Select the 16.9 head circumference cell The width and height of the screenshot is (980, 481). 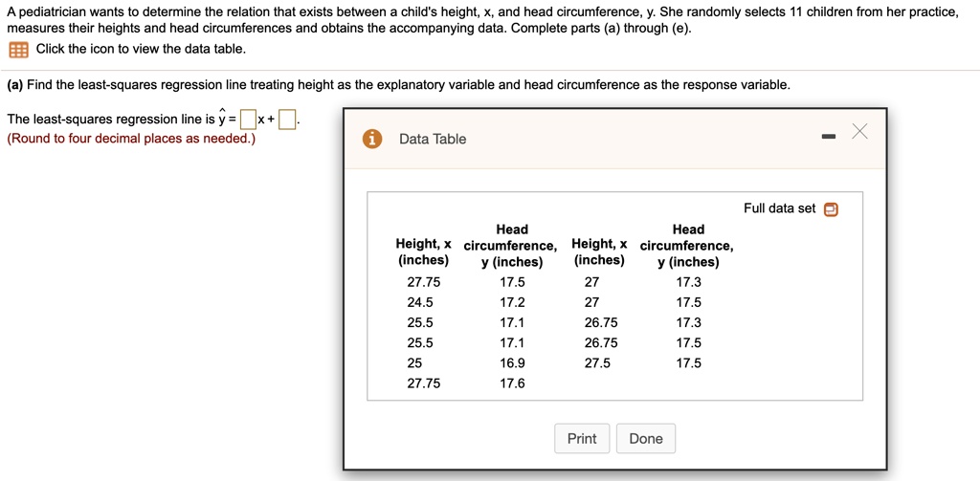click(512, 363)
